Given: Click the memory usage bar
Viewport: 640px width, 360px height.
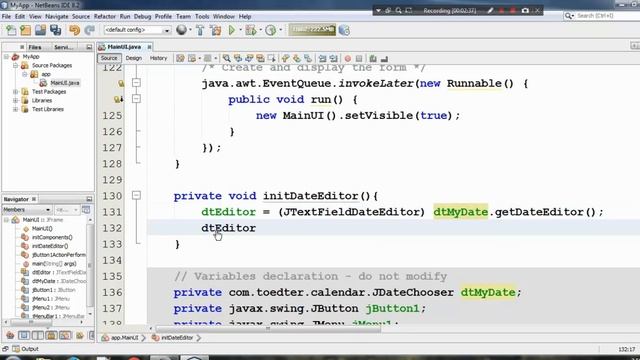Looking at the screenshot, I should tap(312, 30).
